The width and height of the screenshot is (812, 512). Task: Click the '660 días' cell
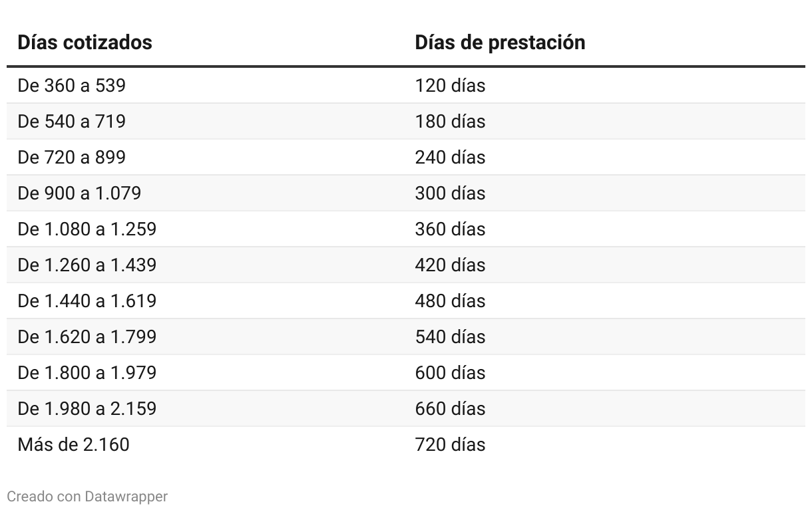click(450, 409)
